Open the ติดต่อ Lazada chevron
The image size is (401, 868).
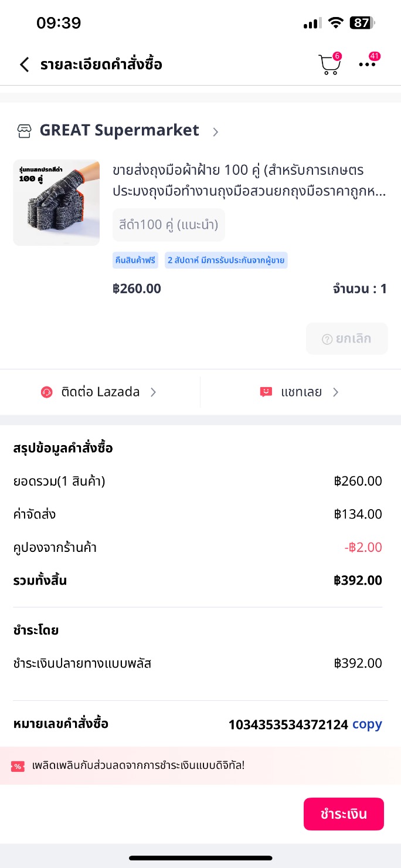click(x=153, y=392)
